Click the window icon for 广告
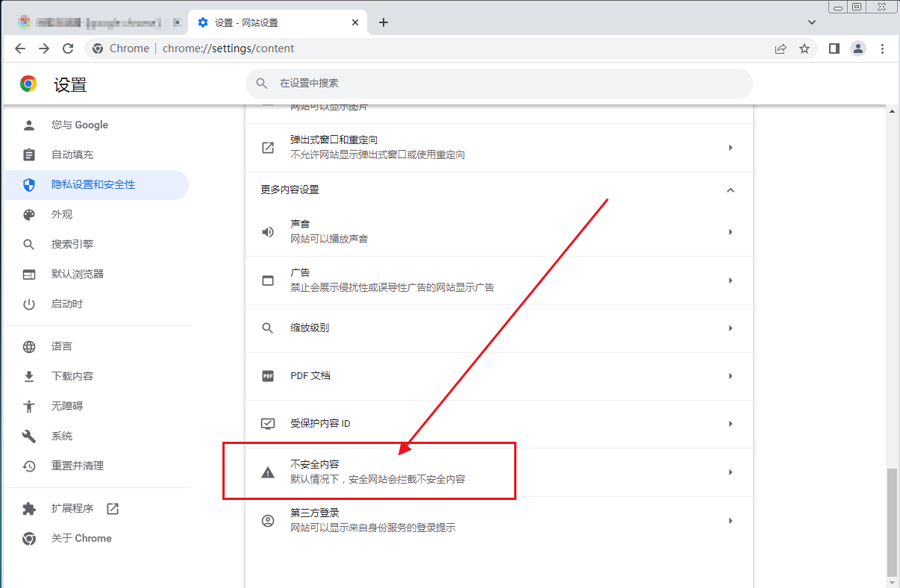Viewport: 900px width, 588px height. click(x=268, y=281)
